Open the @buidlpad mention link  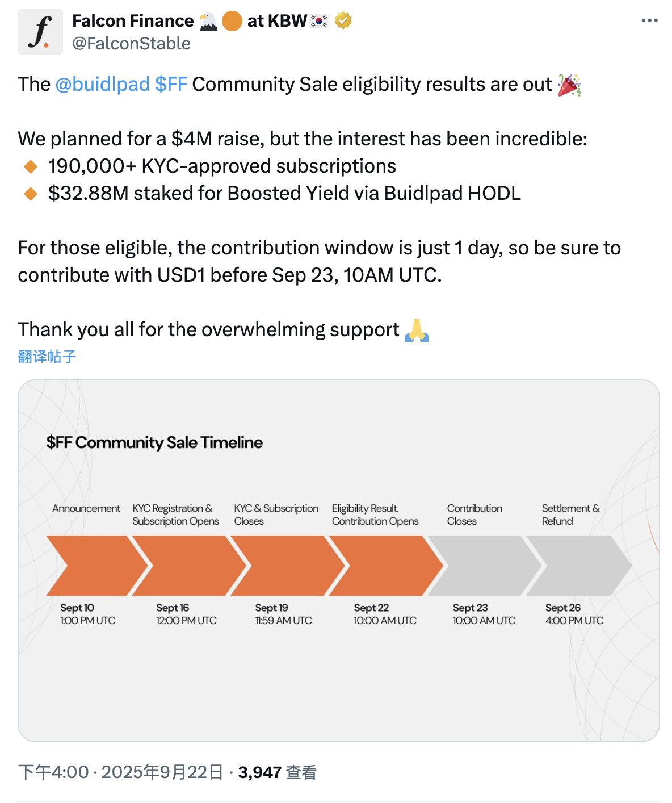click(103, 85)
